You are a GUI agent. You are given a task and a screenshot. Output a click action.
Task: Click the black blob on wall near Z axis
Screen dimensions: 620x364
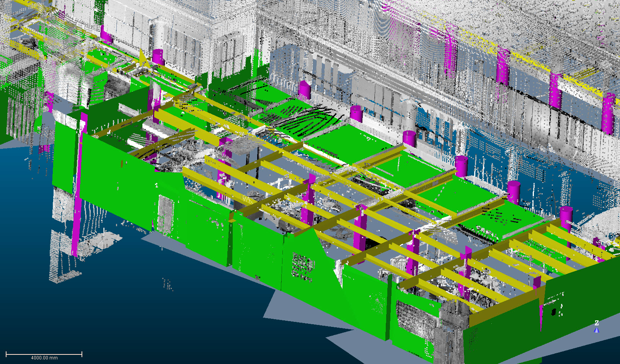553,312
